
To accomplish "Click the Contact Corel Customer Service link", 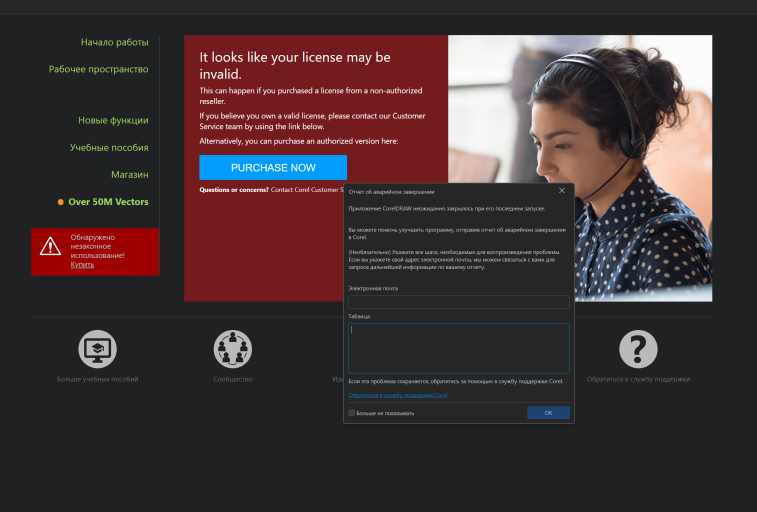I will [307, 190].
